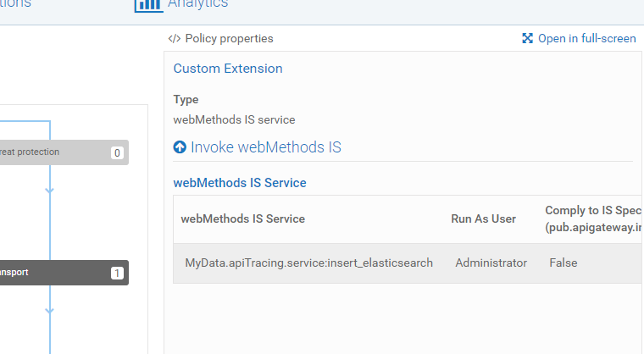Click the Policy properties panel title
This screenshot has height=354, width=644.
point(229,38)
